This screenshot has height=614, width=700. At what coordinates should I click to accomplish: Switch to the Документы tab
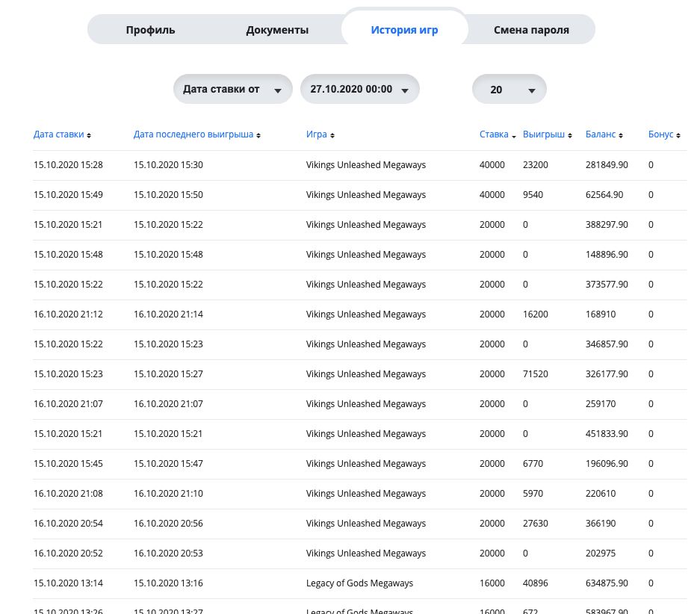[x=277, y=30]
